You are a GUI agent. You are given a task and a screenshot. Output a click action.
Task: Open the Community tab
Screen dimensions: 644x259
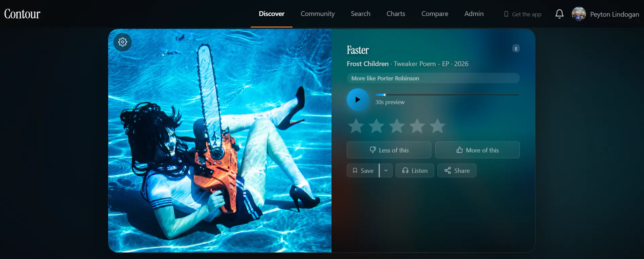click(x=318, y=14)
